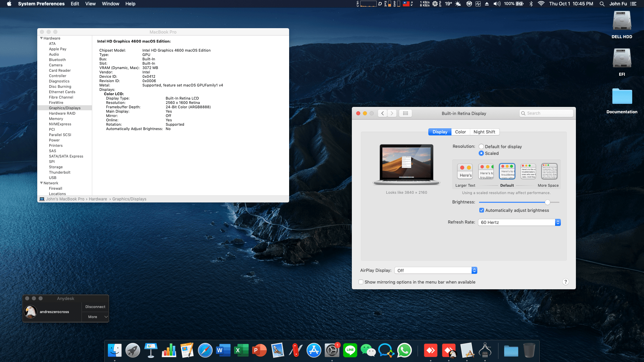
Task: Open Safari from the Dock
Action: pos(205,350)
